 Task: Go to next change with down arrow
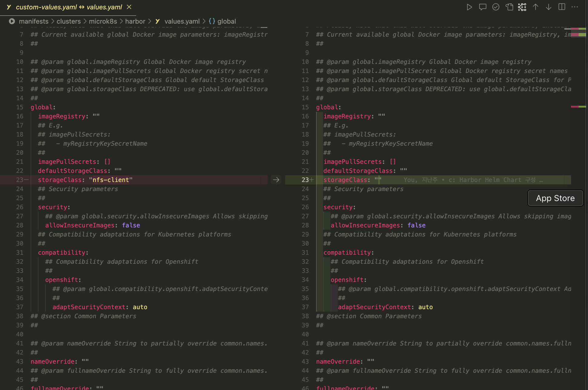(x=549, y=7)
